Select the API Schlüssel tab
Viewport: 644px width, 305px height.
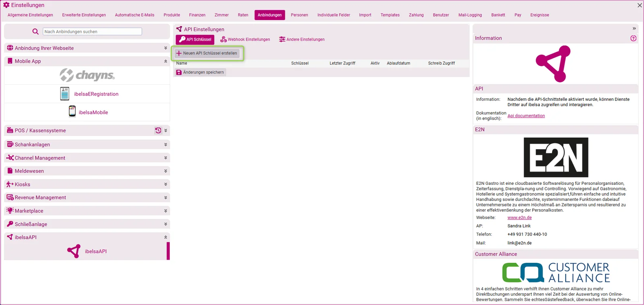point(195,39)
